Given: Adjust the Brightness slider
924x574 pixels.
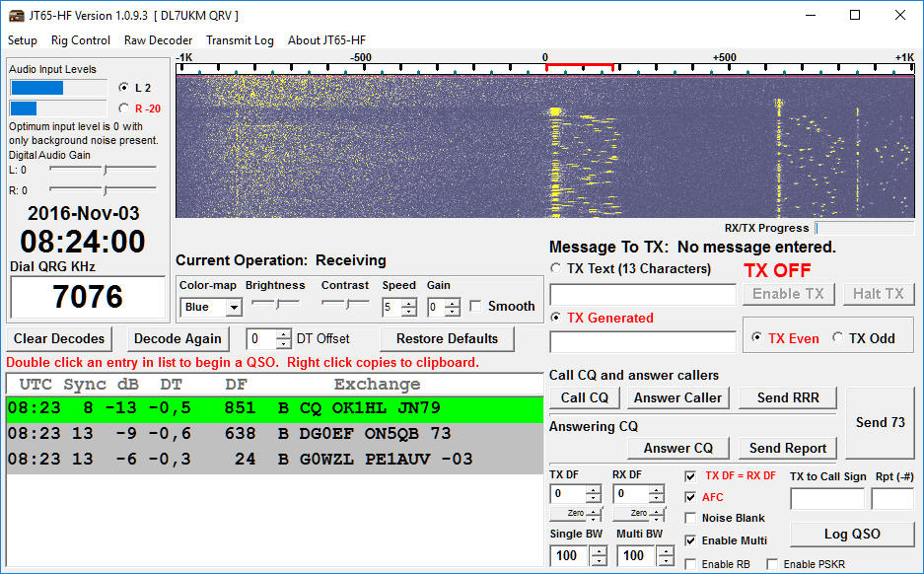Looking at the screenshot, I should [275, 304].
